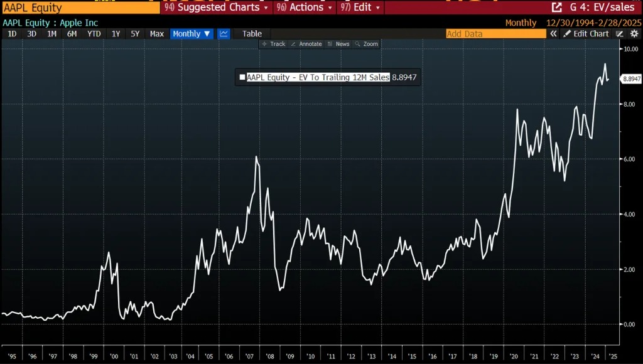Switch to the Table view tab
The width and height of the screenshot is (643, 364).
[x=252, y=34]
